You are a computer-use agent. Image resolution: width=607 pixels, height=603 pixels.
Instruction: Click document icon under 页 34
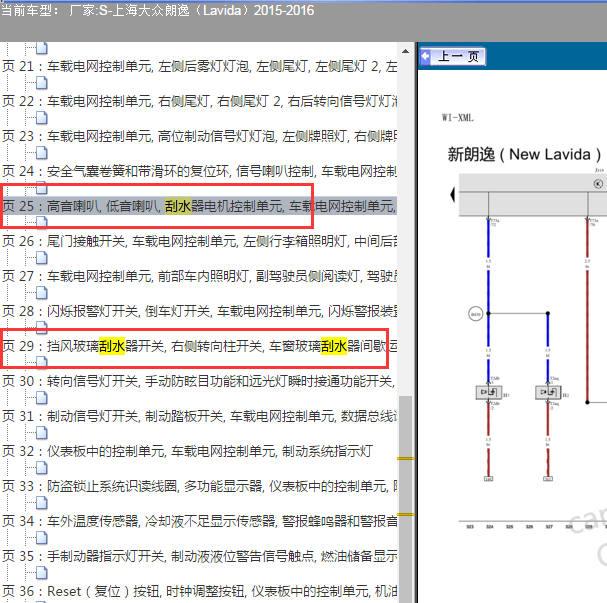(x=41, y=538)
